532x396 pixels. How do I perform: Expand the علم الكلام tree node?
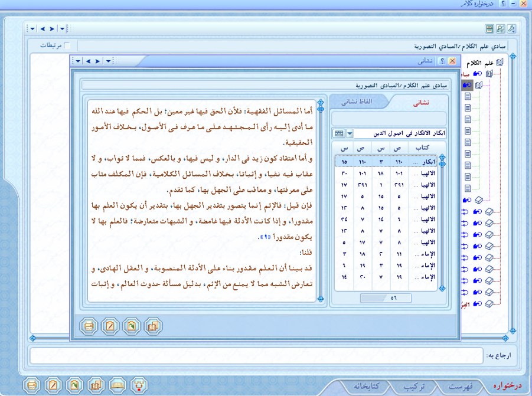(499, 62)
